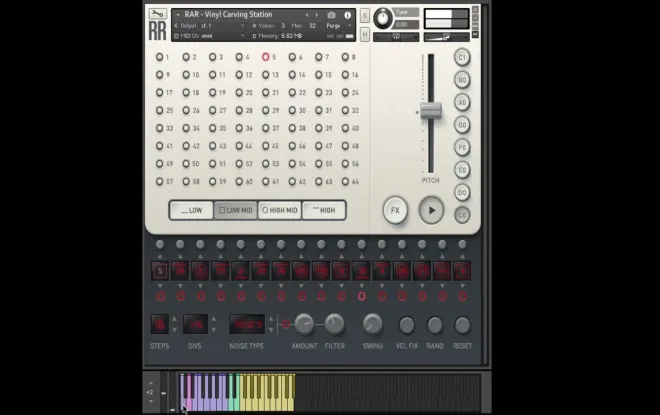Mute the instrument with M button

365,34
